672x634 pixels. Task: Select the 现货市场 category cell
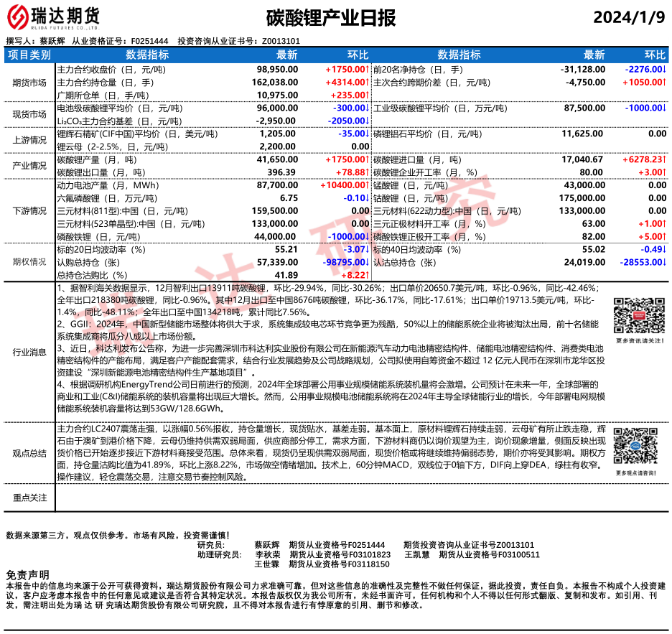(x=29, y=114)
